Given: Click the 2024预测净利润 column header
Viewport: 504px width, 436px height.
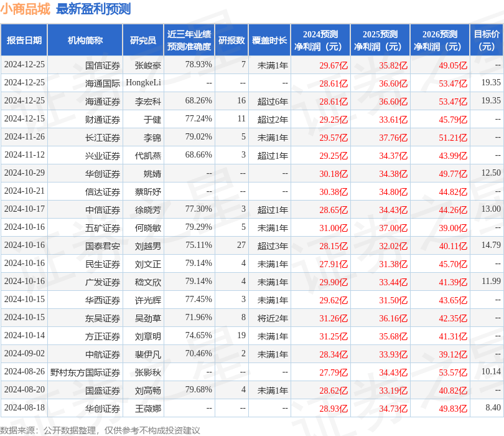Looking at the screenshot, I should click(320, 40).
